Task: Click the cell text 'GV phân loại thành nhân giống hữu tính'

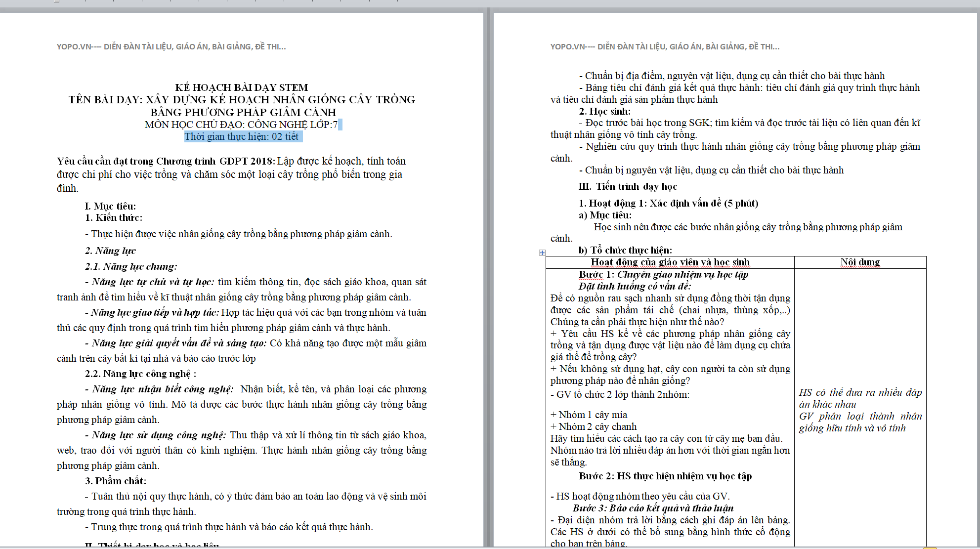Action: click(860, 422)
